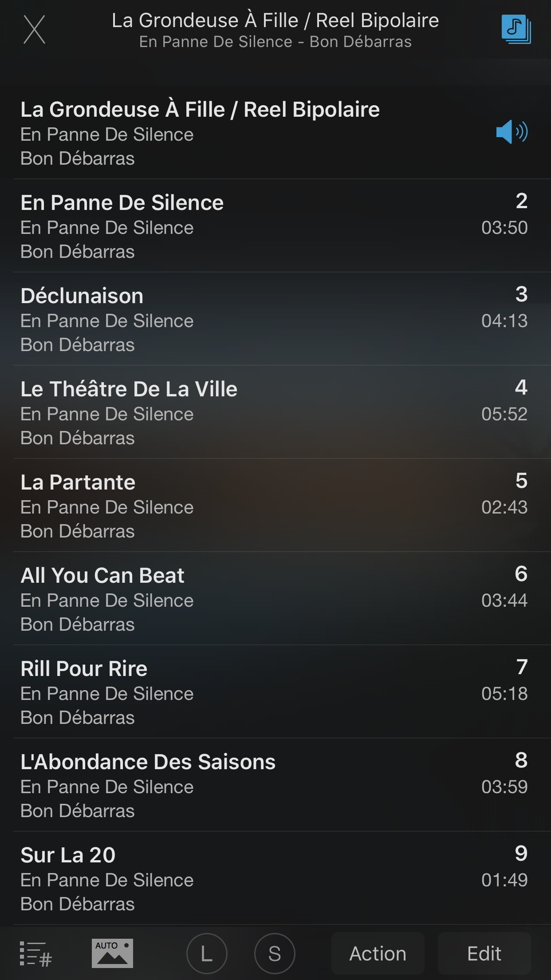Open the numbered list sort icon
The height and width of the screenshot is (980, 551).
pyautogui.click(x=36, y=954)
